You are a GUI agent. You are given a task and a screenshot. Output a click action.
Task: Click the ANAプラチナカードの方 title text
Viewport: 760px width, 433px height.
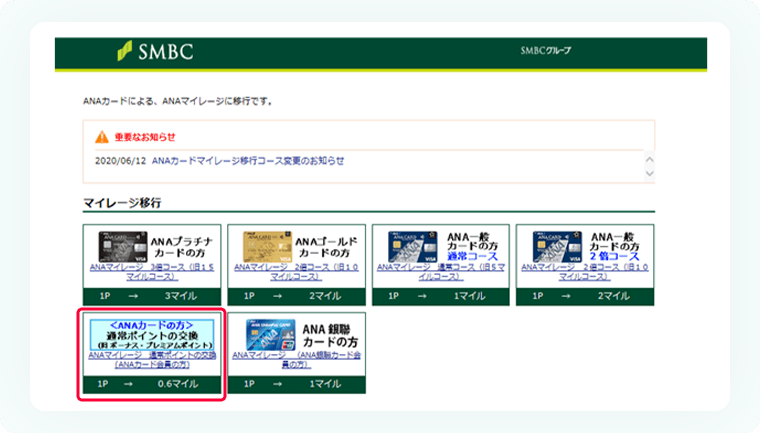[x=182, y=247]
